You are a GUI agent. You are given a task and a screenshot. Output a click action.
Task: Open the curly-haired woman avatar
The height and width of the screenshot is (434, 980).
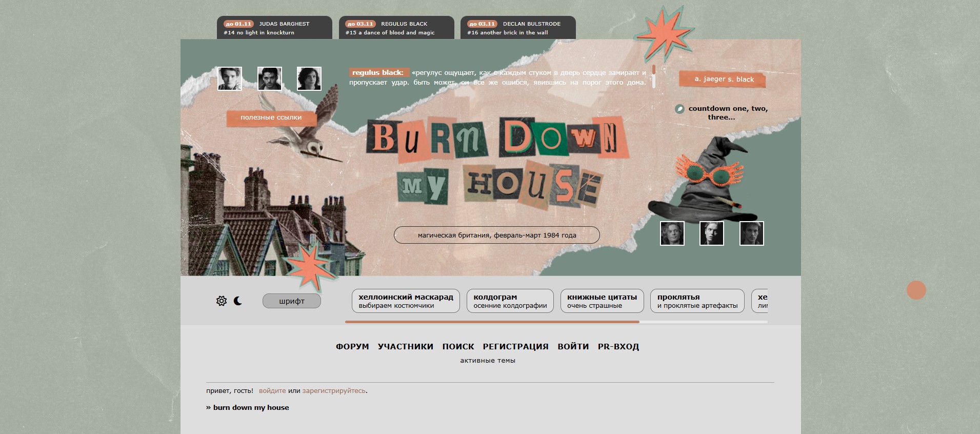(x=309, y=79)
